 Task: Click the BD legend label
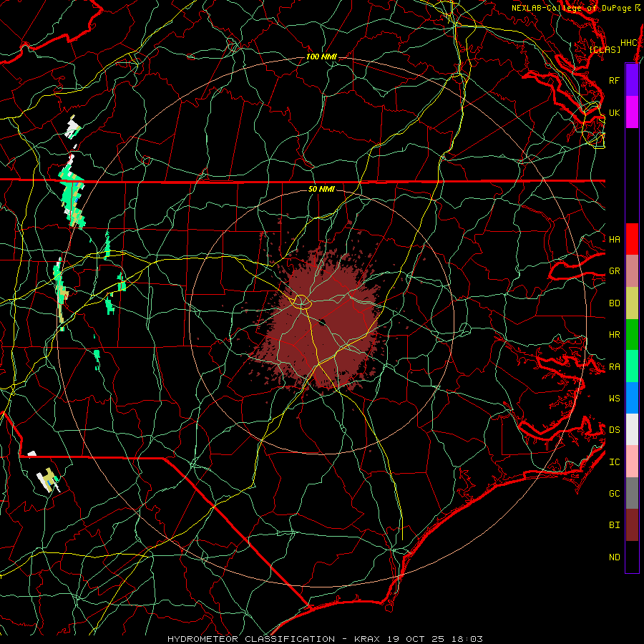(614, 303)
